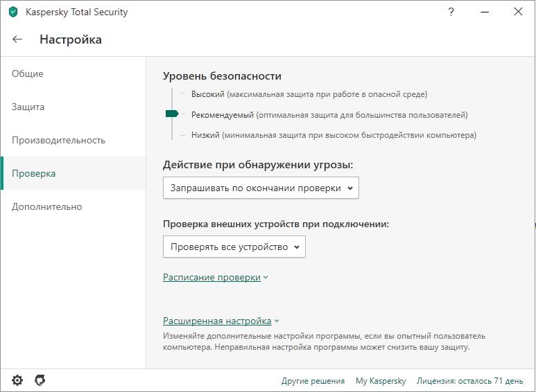Switch to the Общие settings tab
Image resolution: width=536 pixels, height=392 pixels.
(28, 73)
